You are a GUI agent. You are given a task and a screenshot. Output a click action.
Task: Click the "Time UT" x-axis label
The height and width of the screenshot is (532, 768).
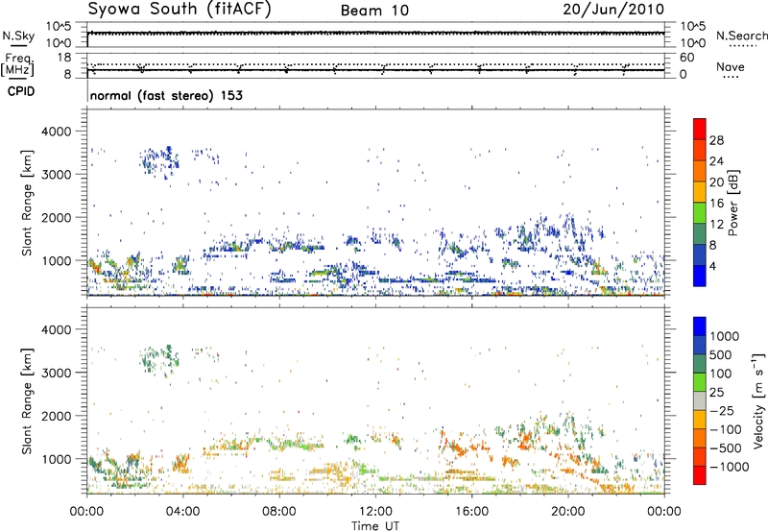tap(374, 525)
